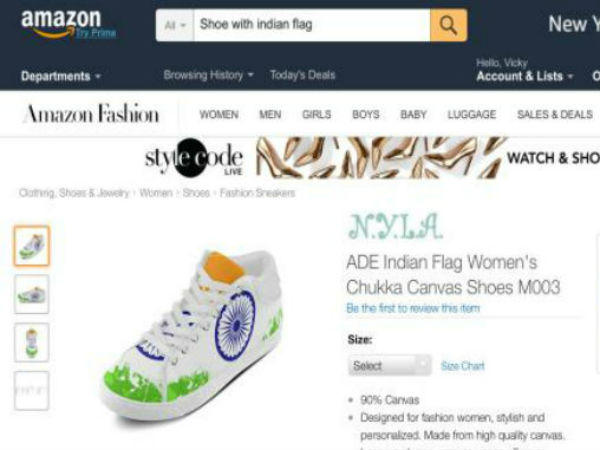Open the SALES & DEALS tab
600x450 pixels.
point(555,114)
